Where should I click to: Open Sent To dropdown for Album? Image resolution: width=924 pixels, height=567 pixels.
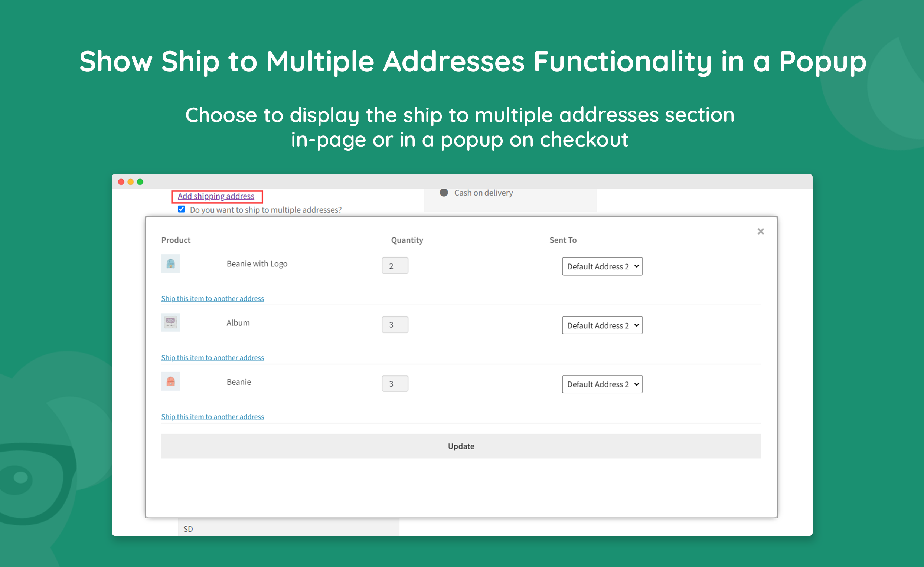pyautogui.click(x=602, y=325)
